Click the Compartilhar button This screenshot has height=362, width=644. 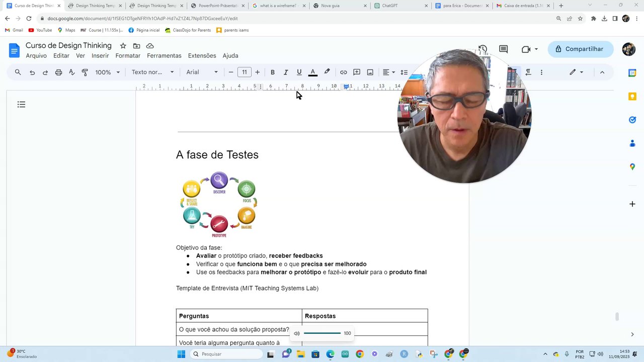pos(581,49)
